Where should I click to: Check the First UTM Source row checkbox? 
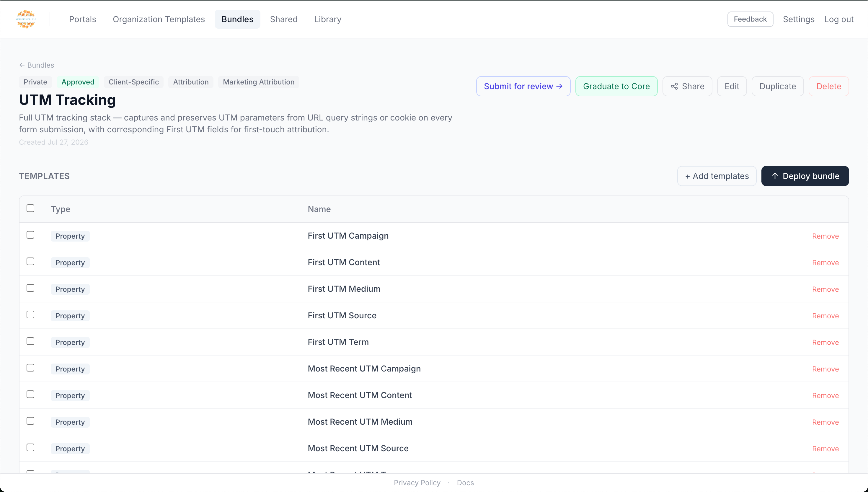coord(30,315)
